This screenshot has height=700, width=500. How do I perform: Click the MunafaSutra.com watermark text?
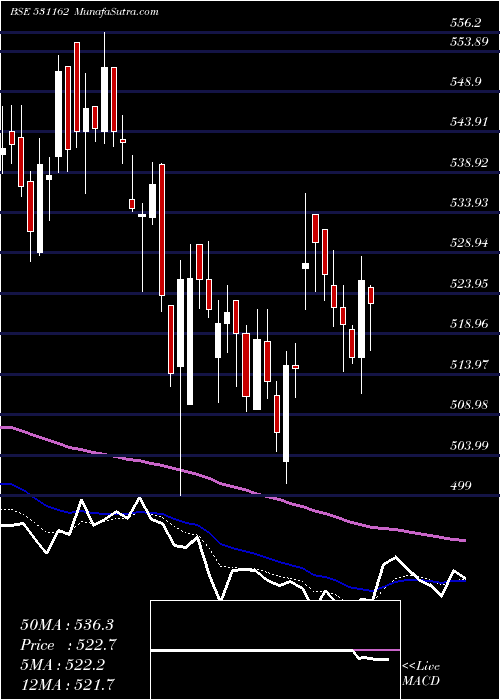(x=117, y=12)
